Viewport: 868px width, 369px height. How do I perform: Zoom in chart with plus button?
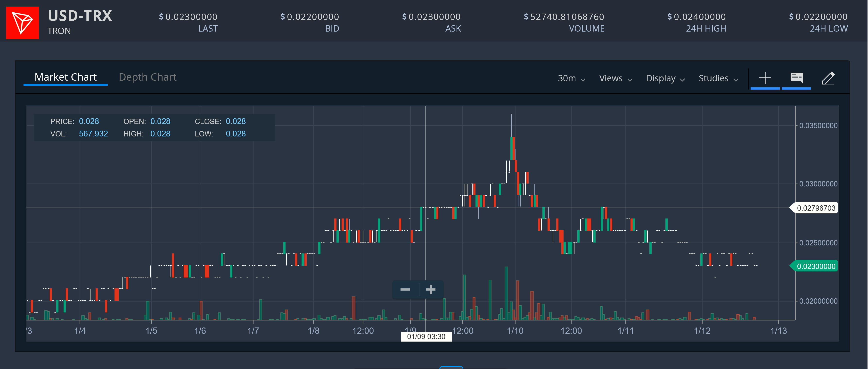(431, 289)
